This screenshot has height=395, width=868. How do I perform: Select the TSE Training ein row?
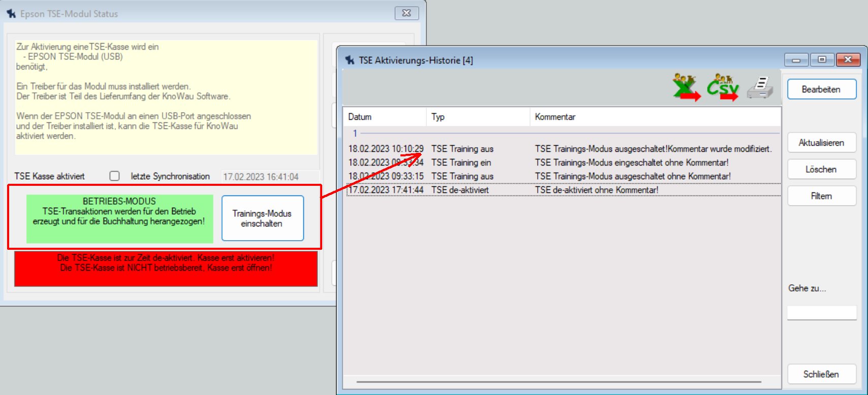point(461,162)
